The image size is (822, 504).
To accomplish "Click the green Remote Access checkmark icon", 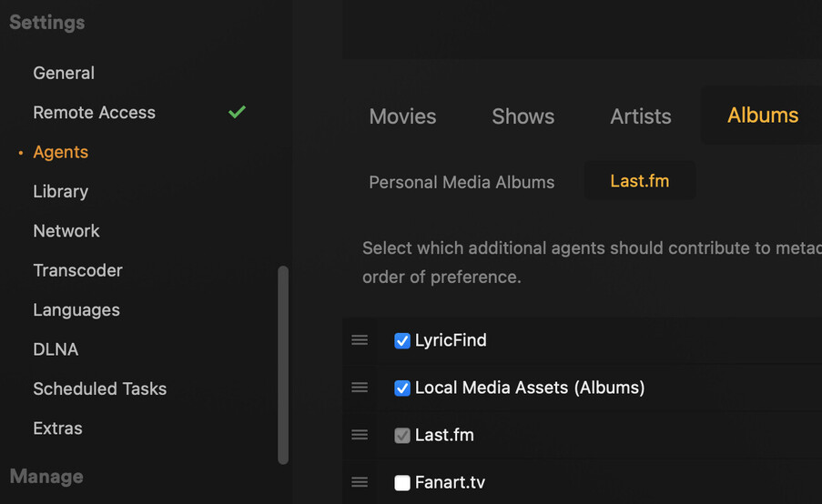I will (x=237, y=112).
